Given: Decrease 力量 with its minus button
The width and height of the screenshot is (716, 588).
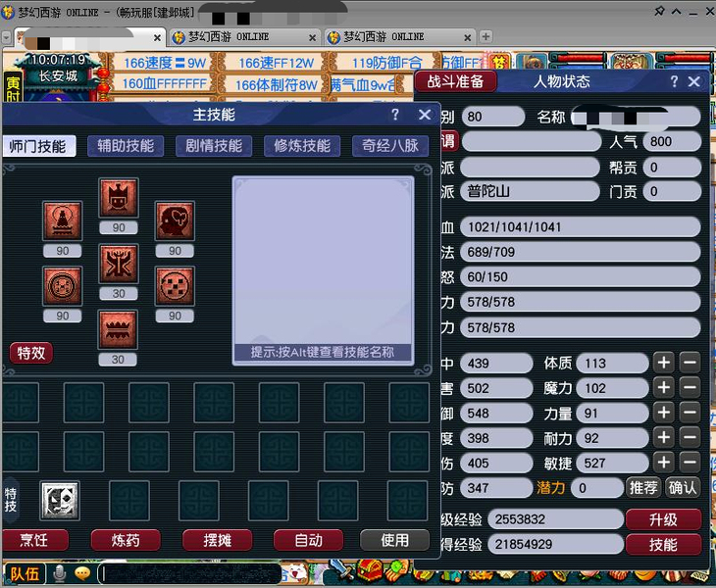Looking at the screenshot, I should [690, 413].
